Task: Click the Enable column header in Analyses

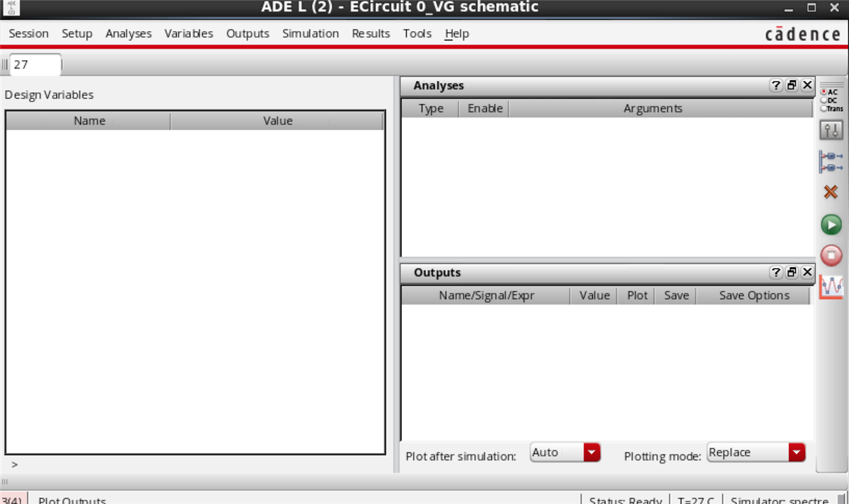Action: coord(485,108)
